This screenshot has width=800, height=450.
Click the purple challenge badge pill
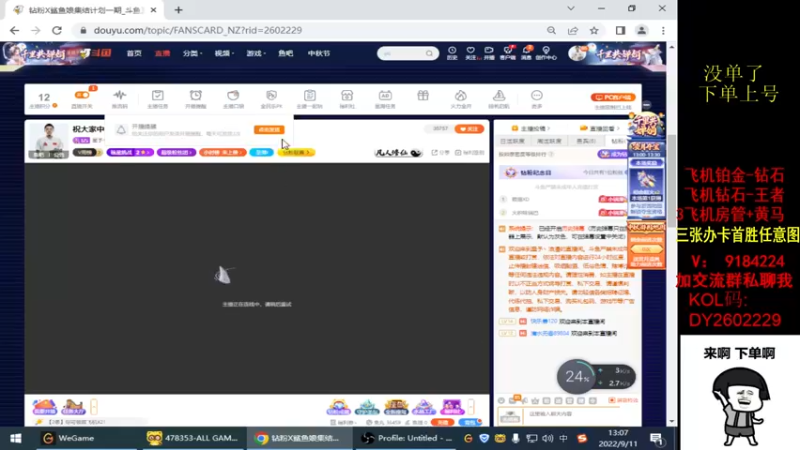click(130, 152)
